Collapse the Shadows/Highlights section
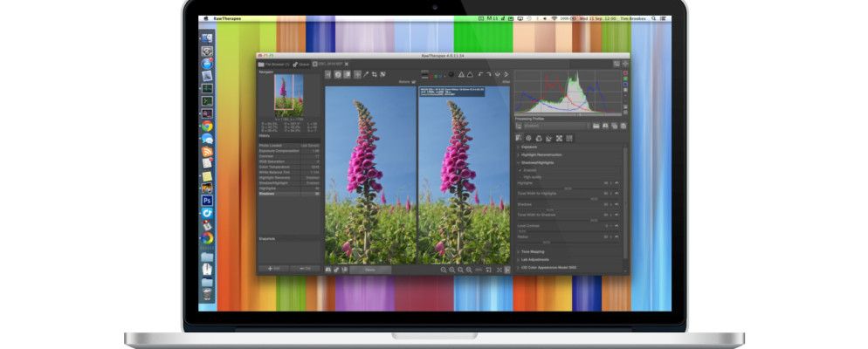868x349 pixels. 536,162
